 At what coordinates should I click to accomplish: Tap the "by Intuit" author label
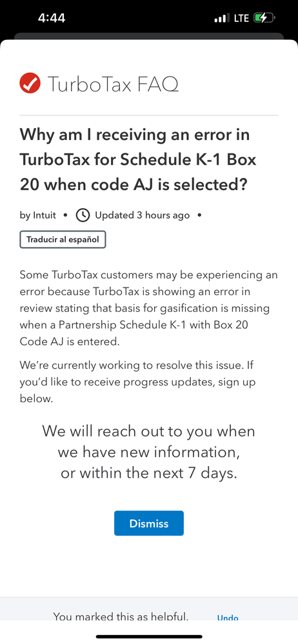[38, 215]
